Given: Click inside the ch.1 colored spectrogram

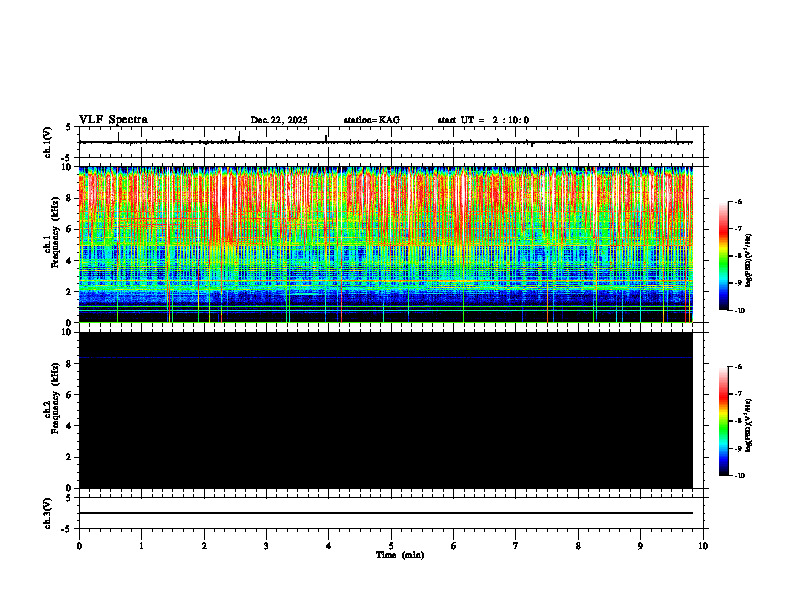Looking at the screenshot, I should pos(386,244).
